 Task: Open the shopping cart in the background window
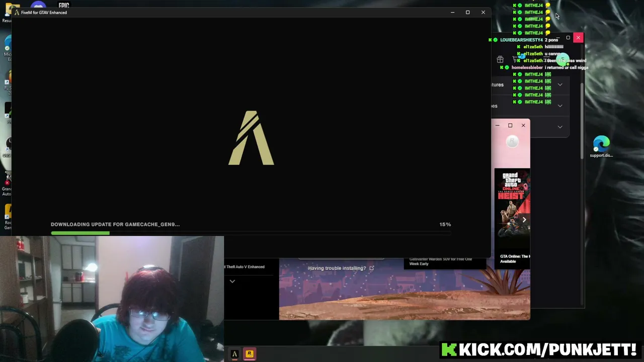515,59
